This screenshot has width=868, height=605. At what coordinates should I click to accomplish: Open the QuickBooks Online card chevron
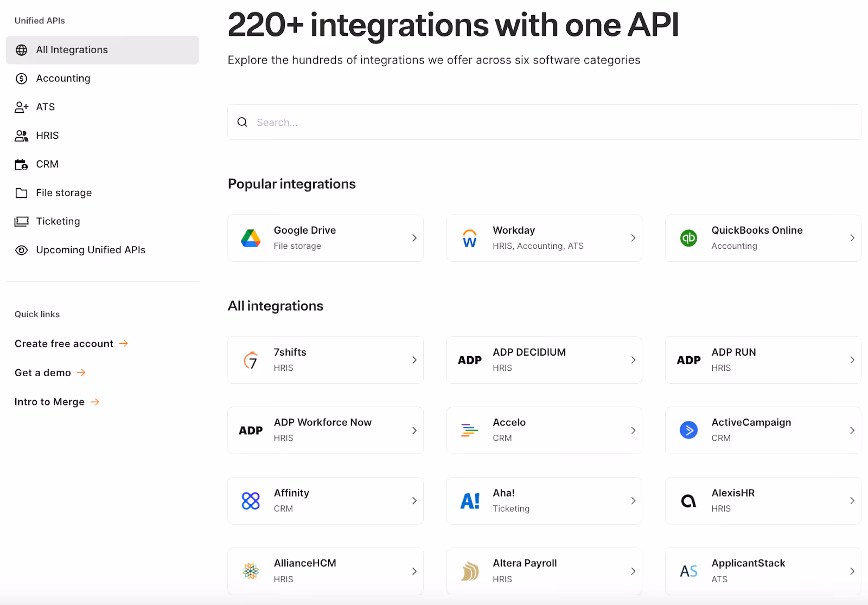click(x=852, y=238)
